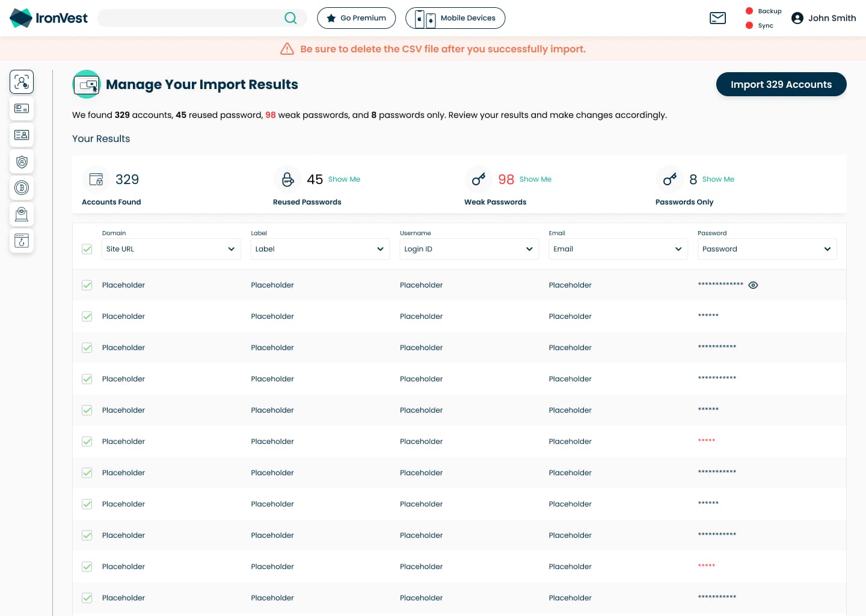This screenshot has height=616, width=866.
Task: Uncheck the second Placeholder row checkbox
Action: click(87, 316)
